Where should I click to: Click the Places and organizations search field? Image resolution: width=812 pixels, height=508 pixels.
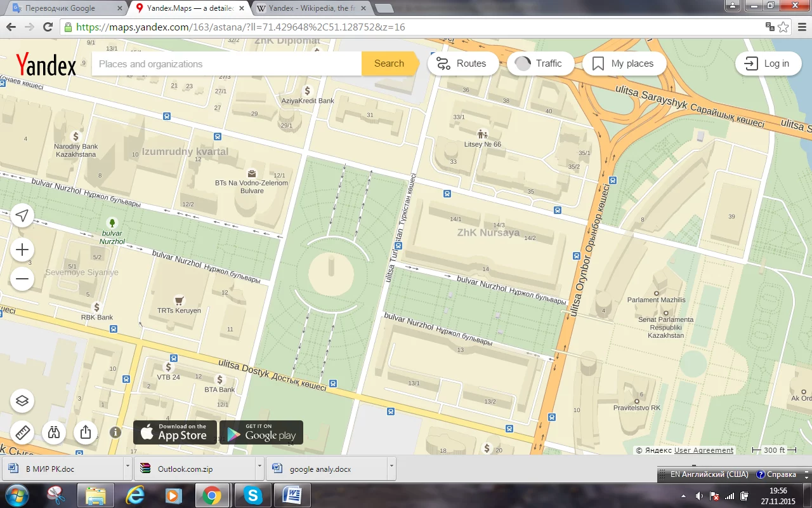click(x=226, y=63)
